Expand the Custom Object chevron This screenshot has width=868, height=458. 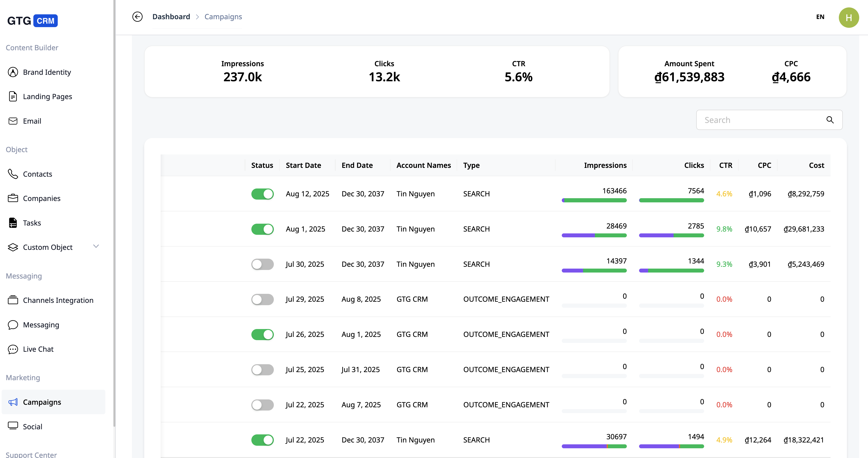96,246
